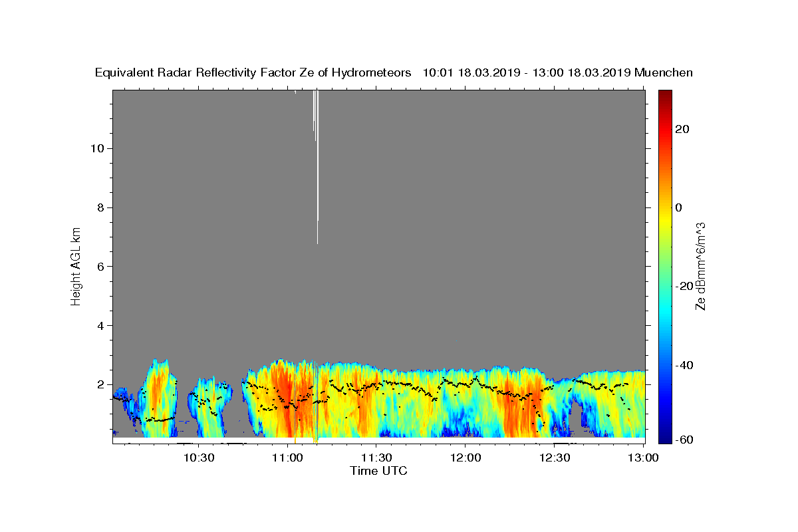
Task: Click the 'Time UTC' axis label
Action: coord(378,471)
